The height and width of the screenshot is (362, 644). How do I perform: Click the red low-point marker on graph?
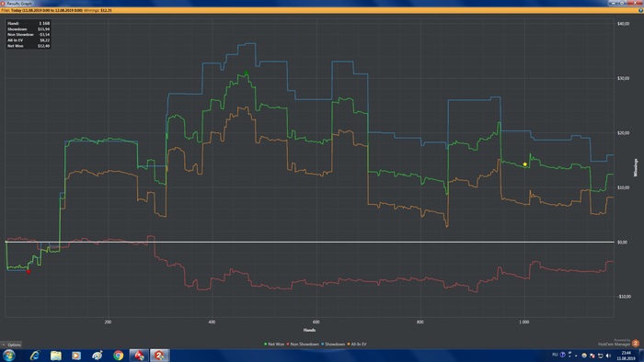(29, 272)
